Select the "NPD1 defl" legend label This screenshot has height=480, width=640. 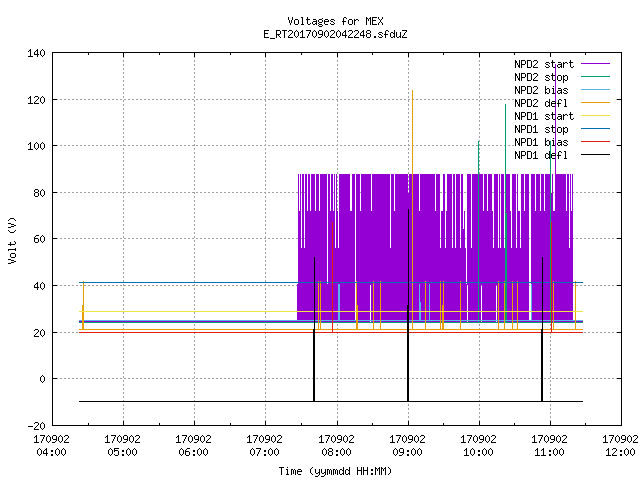[x=541, y=156]
